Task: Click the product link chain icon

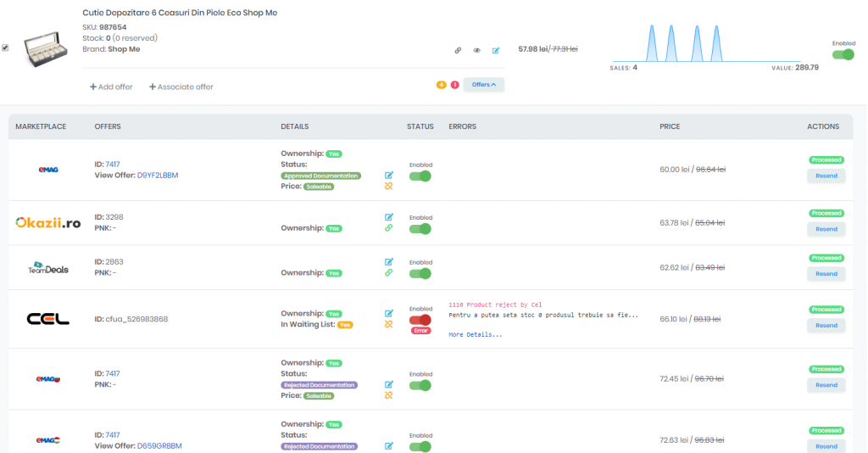Action: [458, 50]
